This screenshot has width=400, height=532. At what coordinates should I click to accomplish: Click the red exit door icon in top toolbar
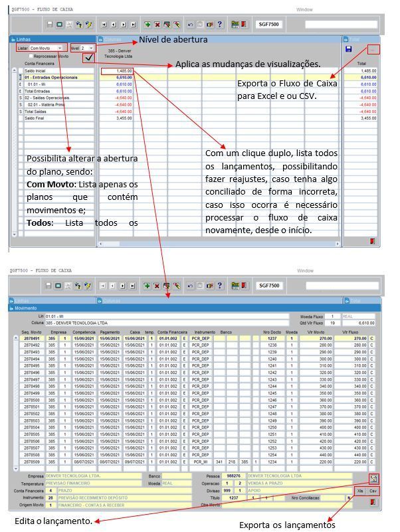pos(245,24)
